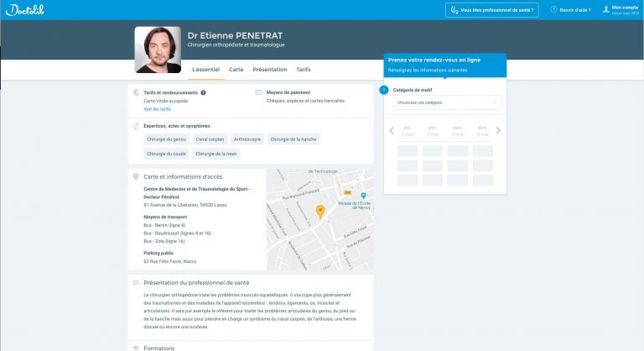Switch to the Carte tab

point(236,69)
